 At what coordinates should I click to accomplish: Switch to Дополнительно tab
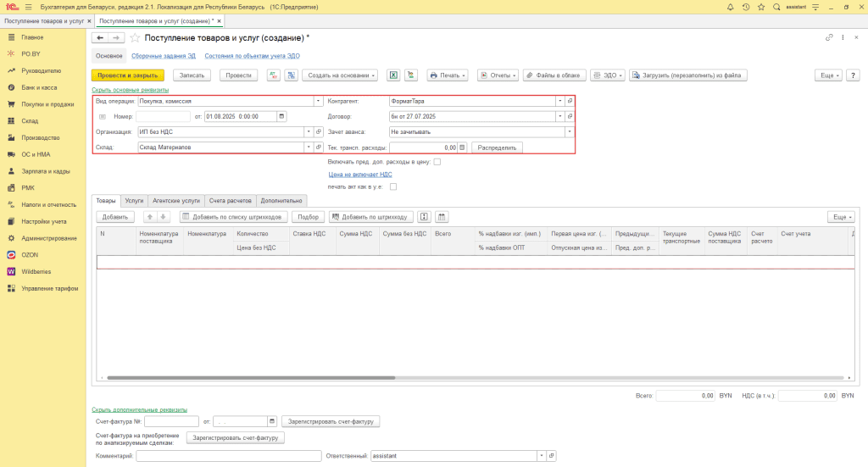[281, 201]
